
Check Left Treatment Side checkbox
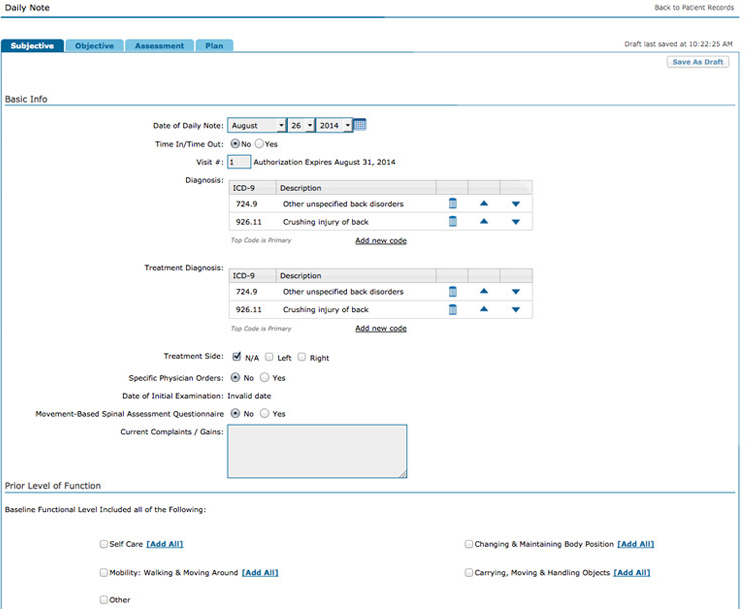[x=269, y=357]
